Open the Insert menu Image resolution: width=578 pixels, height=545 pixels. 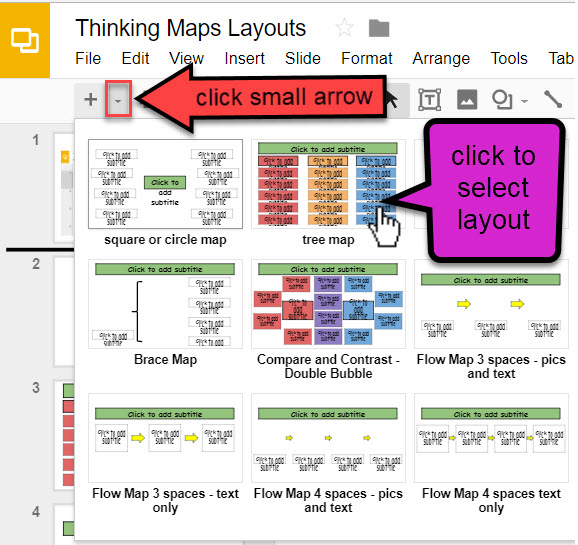click(244, 58)
